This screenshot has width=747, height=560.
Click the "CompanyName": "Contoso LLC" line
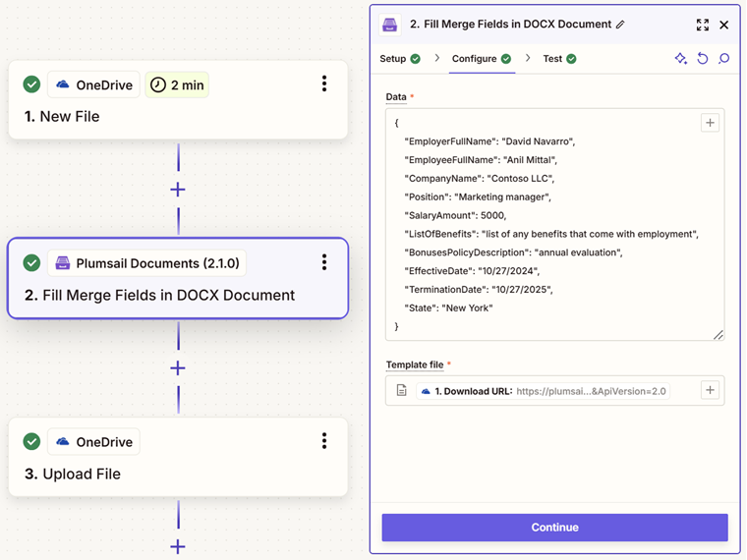pyautogui.click(x=480, y=178)
